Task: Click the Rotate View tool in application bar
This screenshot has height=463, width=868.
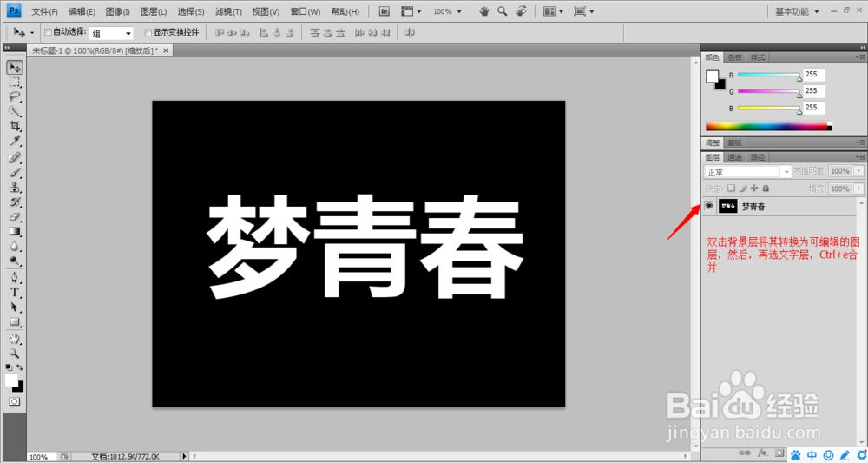Action: (x=521, y=11)
